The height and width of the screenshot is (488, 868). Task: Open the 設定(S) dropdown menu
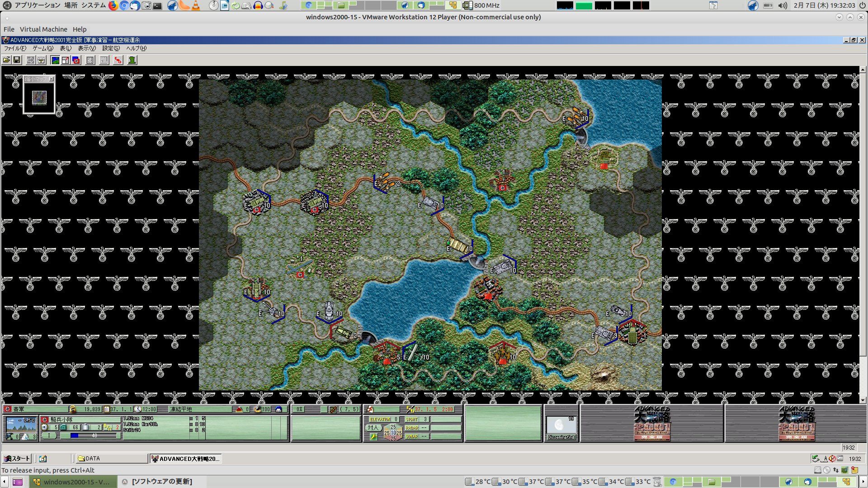111,48
